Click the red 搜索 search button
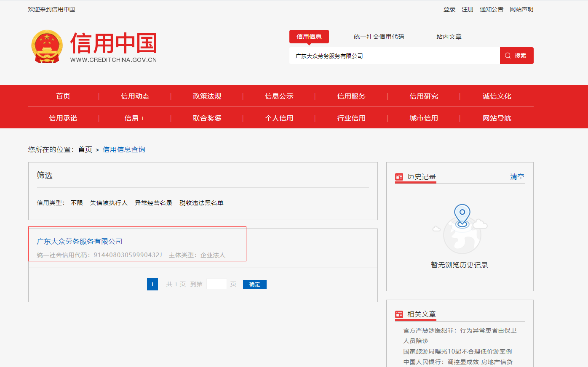 click(x=517, y=55)
